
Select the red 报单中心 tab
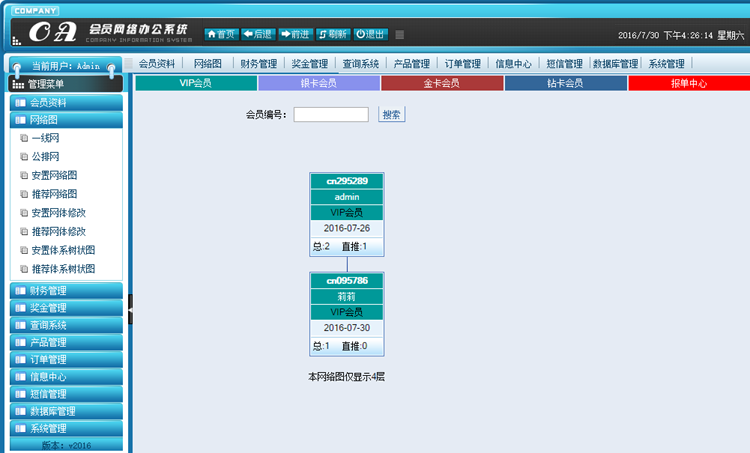(x=688, y=83)
